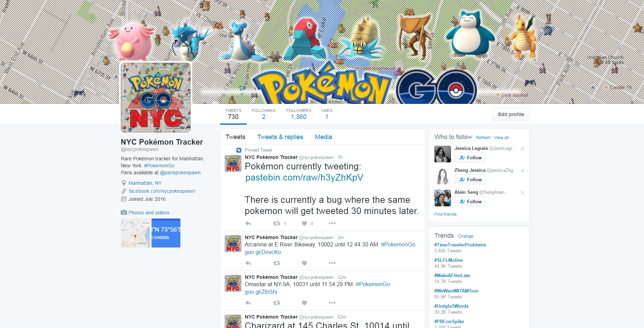Open the blue coordinates media thumbnail
Image resolution: width=644 pixels, height=328 pixels.
pos(166,233)
